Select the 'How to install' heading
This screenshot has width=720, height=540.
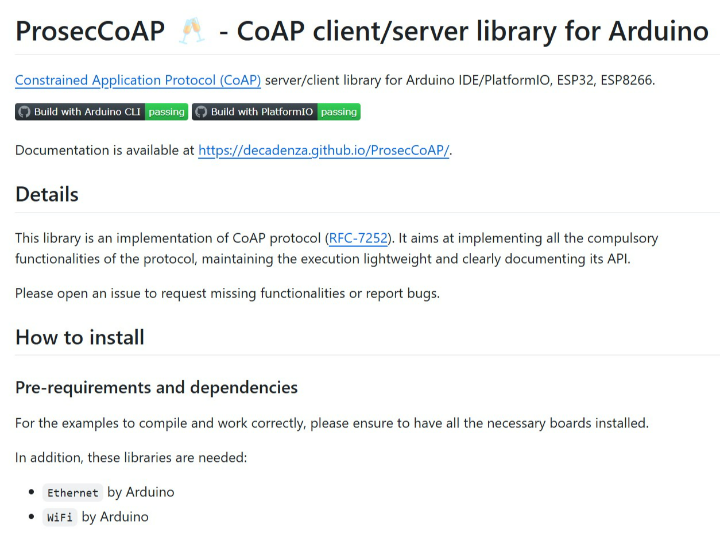point(80,337)
